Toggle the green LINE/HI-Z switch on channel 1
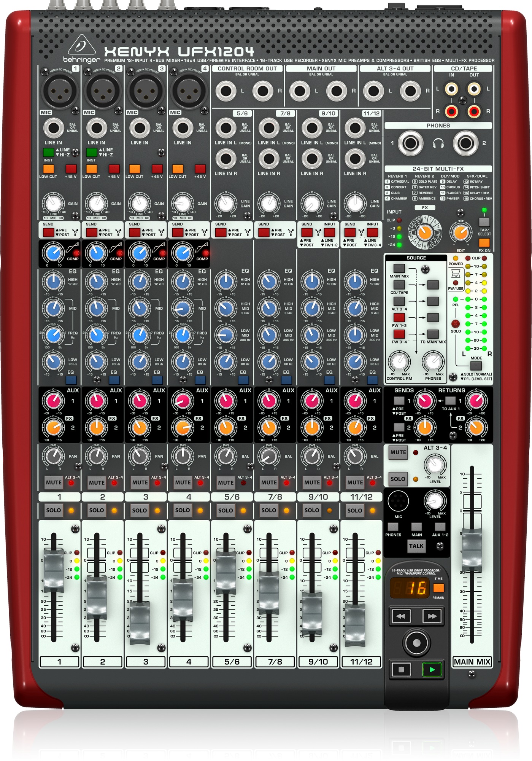This screenshot has width=532, height=761. click(49, 152)
